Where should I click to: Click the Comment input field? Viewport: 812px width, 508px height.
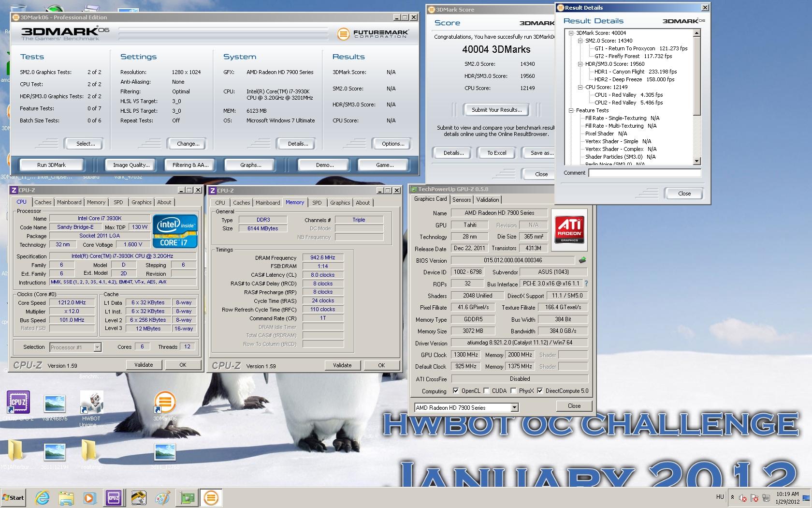(x=644, y=173)
